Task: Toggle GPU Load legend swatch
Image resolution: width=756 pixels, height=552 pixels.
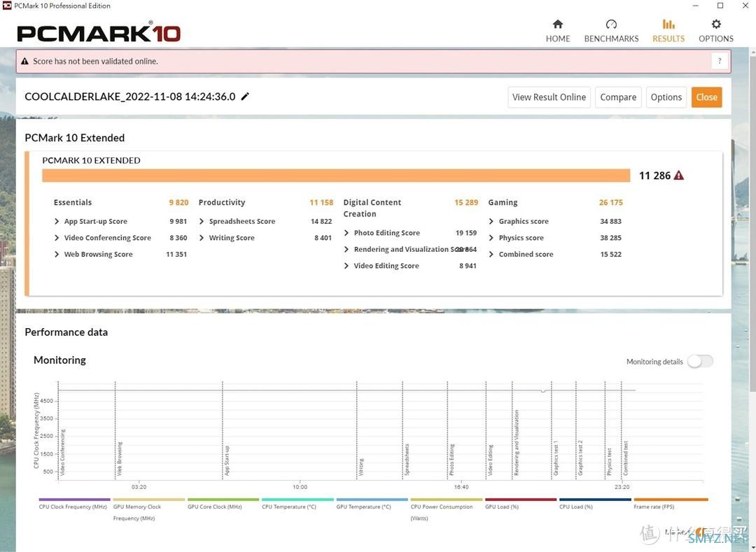Action: (x=521, y=500)
